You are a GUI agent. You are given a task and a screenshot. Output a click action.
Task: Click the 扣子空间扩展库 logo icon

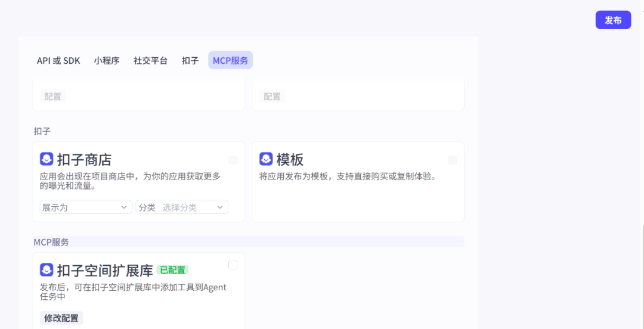tap(47, 269)
